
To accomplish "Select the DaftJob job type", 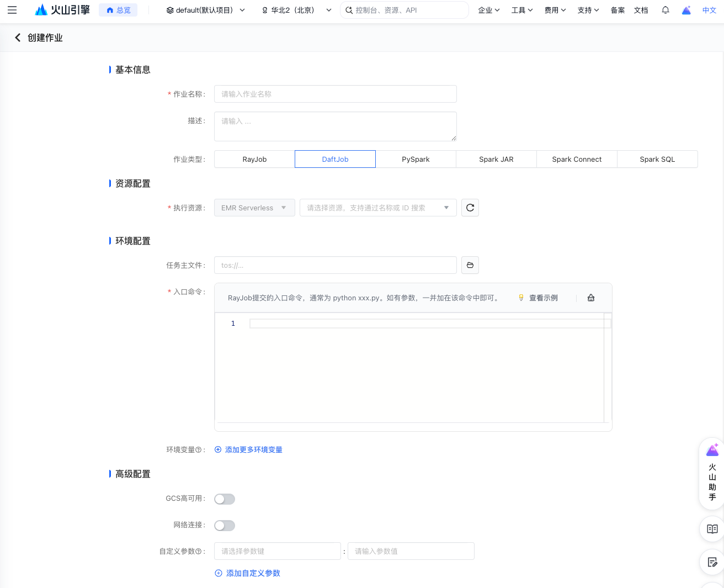I will [x=335, y=159].
